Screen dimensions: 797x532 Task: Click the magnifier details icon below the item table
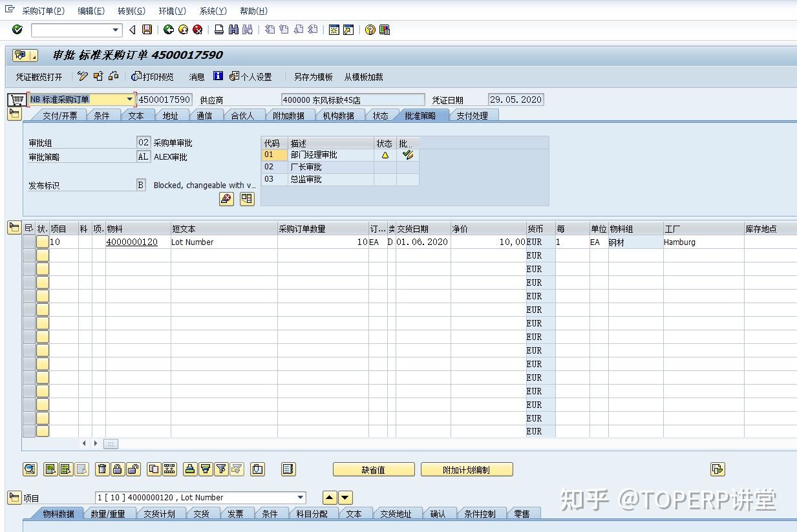(x=30, y=469)
